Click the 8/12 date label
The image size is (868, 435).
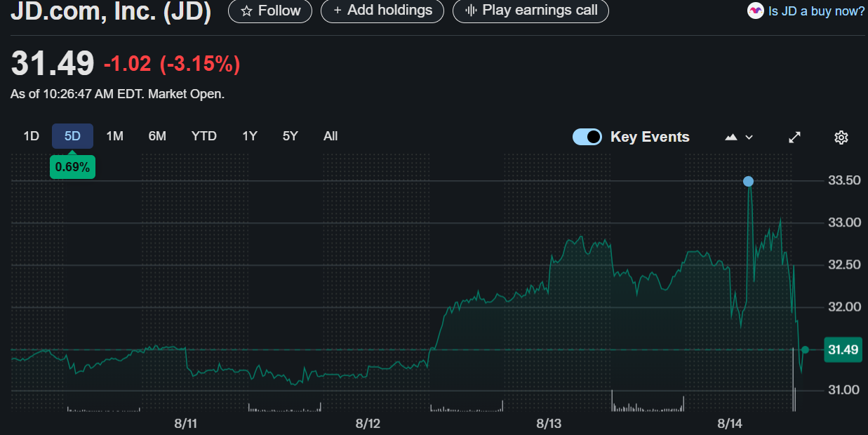coord(368,424)
